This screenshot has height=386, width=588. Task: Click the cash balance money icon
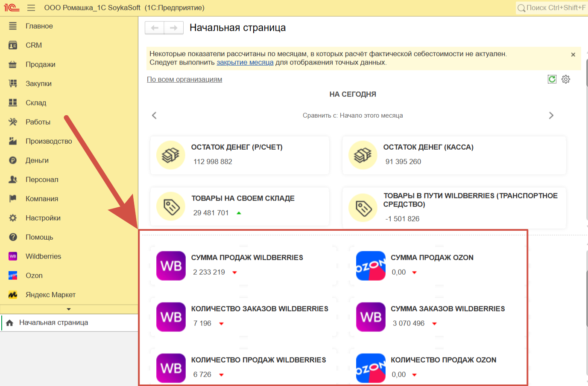pyautogui.click(x=363, y=155)
